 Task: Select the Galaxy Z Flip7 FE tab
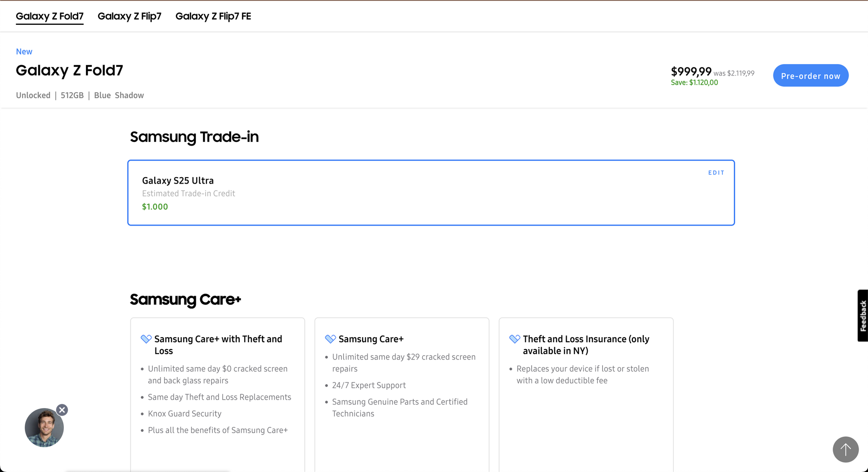(x=213, y=16)
